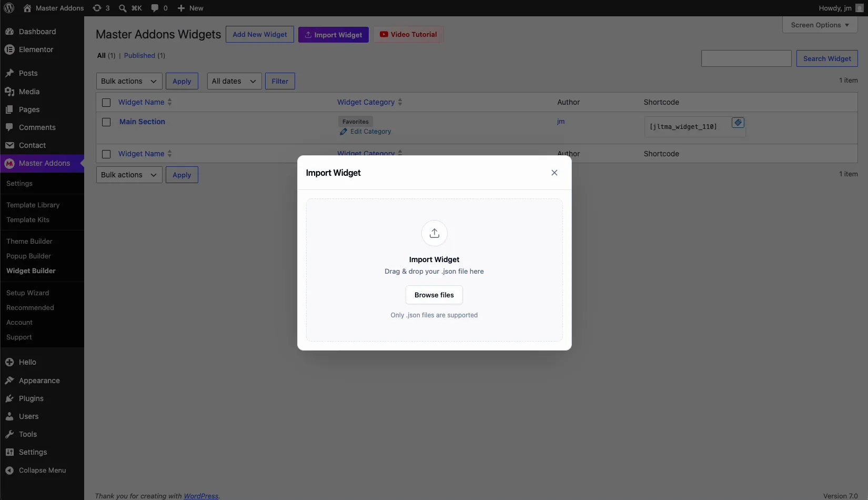Sort by Widget Name in table footer
Image resolution: width=868 pixels, height=500 pixels.
(x=145, y=154)
